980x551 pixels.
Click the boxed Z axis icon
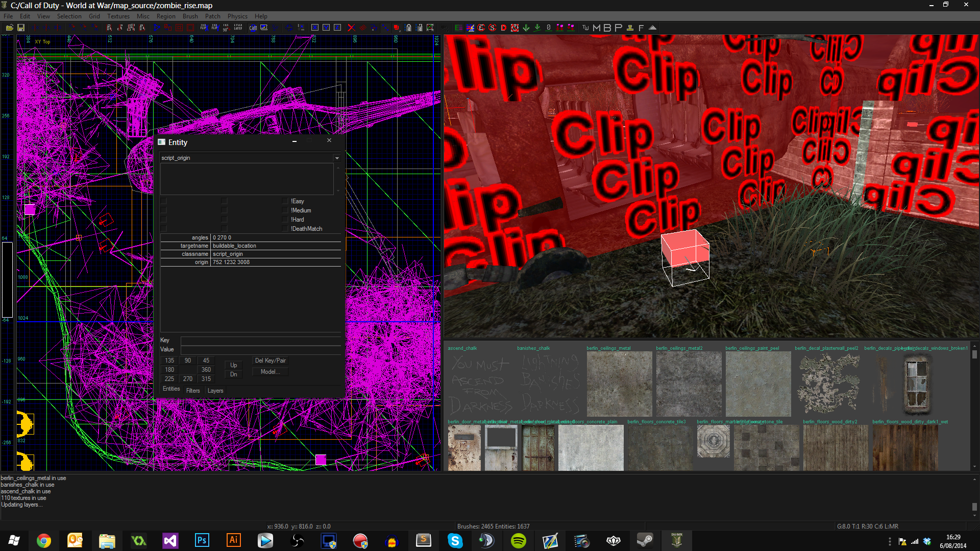tap(337, 28)
